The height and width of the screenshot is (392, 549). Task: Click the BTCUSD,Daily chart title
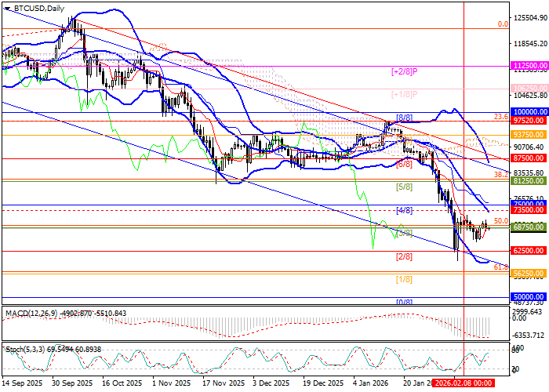pyautogui.click(x=39, y=8)
